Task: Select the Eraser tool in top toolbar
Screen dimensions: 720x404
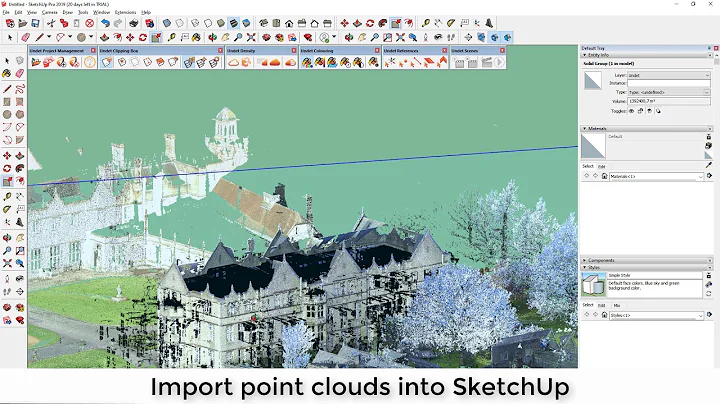Action: [x=25, y=37]
